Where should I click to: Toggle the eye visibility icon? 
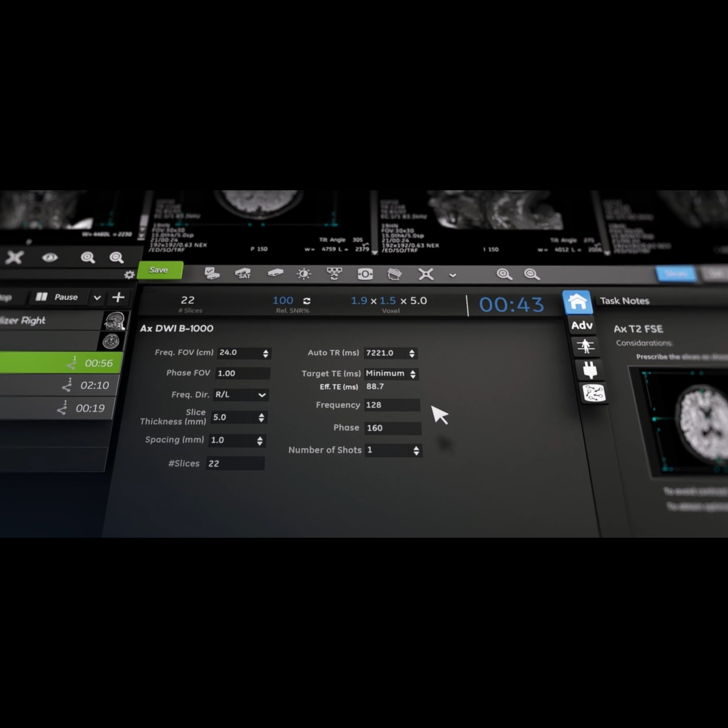coord(50,258)
